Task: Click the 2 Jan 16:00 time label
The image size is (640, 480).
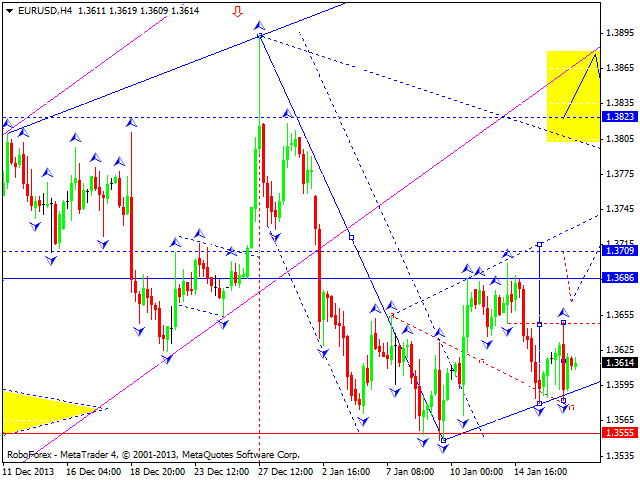Action: point(347,471)
